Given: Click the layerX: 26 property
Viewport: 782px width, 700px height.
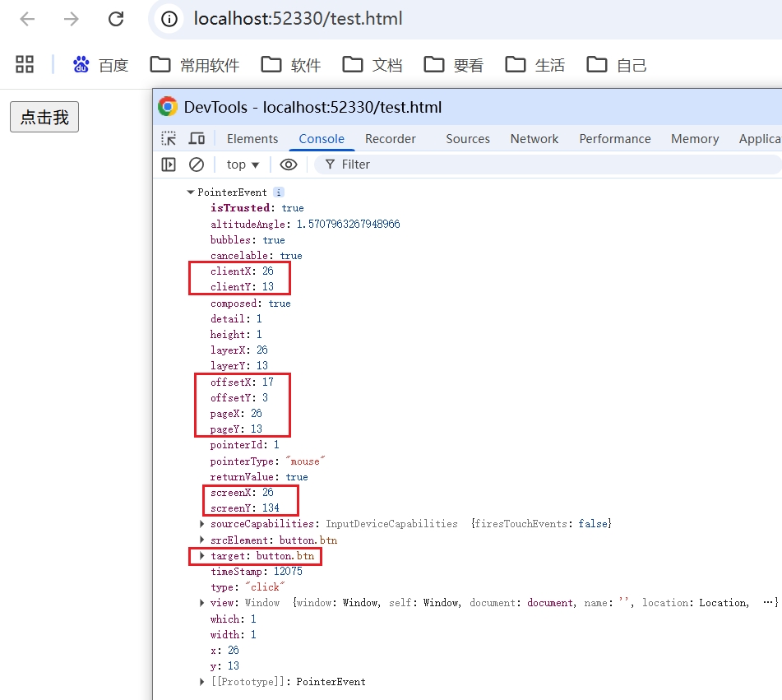Looking at the screenshot, I should coord(239,350).
